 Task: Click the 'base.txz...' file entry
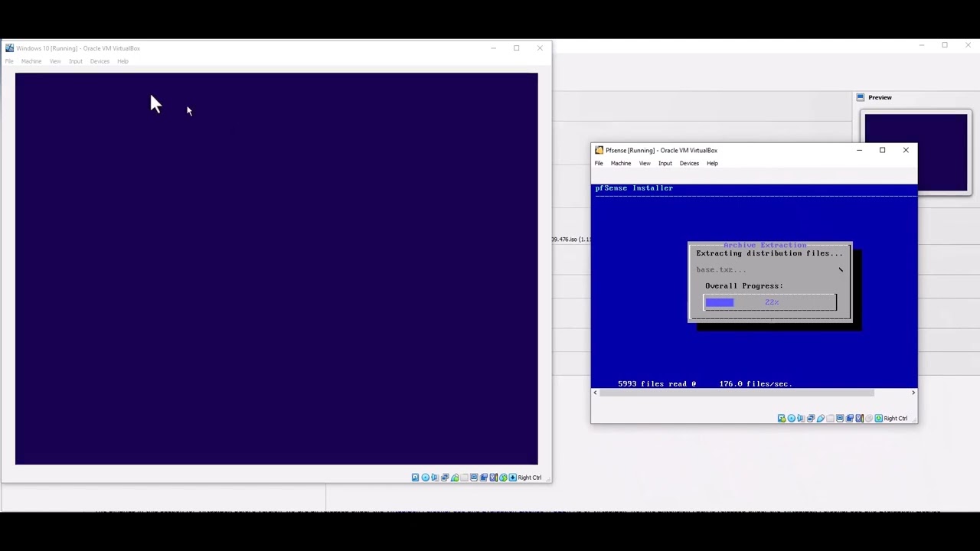point(721,269)
